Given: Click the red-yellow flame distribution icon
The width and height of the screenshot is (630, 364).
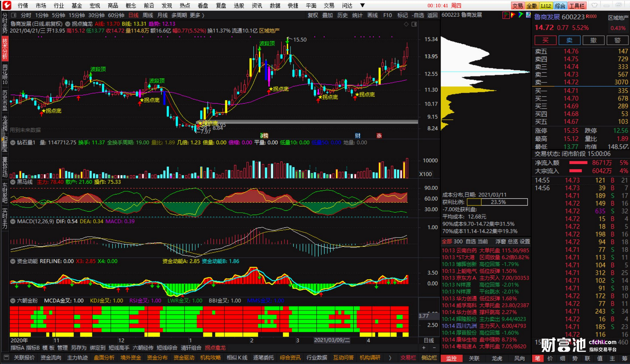Looking at the screenshot, I should (x=513, y=15).
